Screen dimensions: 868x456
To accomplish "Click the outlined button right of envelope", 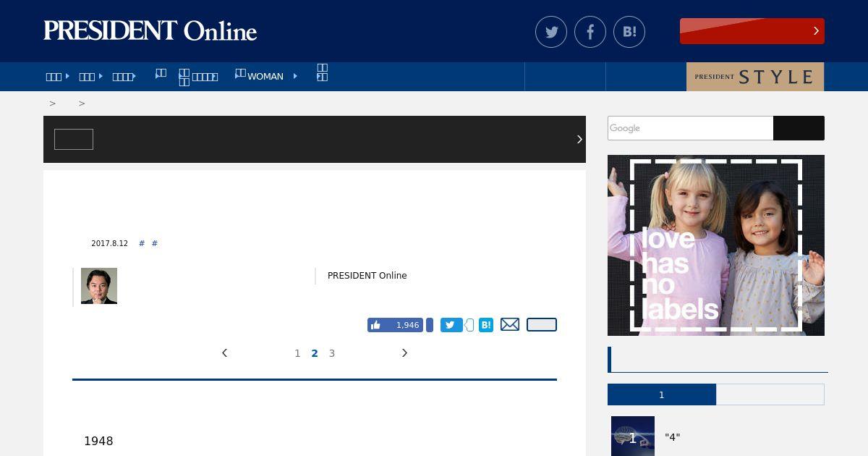I will (542, 324).
